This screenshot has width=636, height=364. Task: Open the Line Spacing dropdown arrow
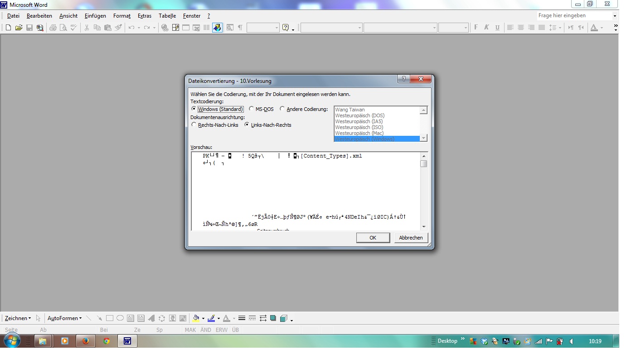click(560, 28)
